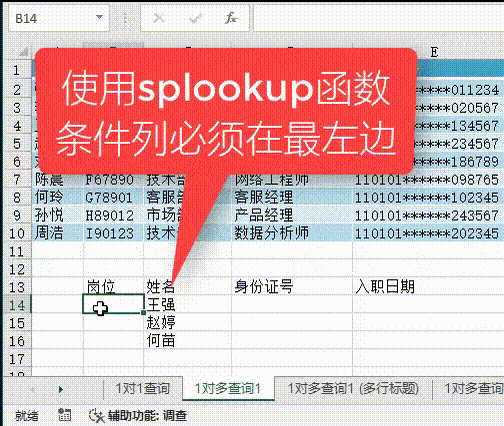Screen dimensions: 504x426
Task: Switch to the 1对1查询 sheet tab
Action: (143, 388)
